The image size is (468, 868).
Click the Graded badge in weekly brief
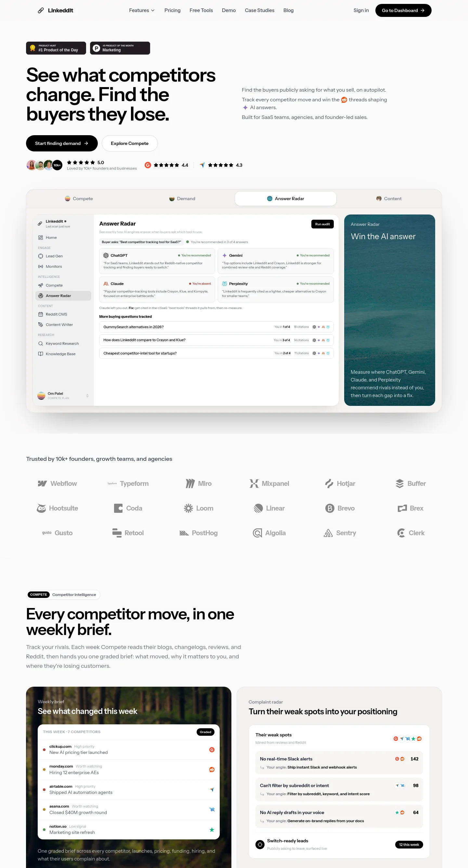205,732
